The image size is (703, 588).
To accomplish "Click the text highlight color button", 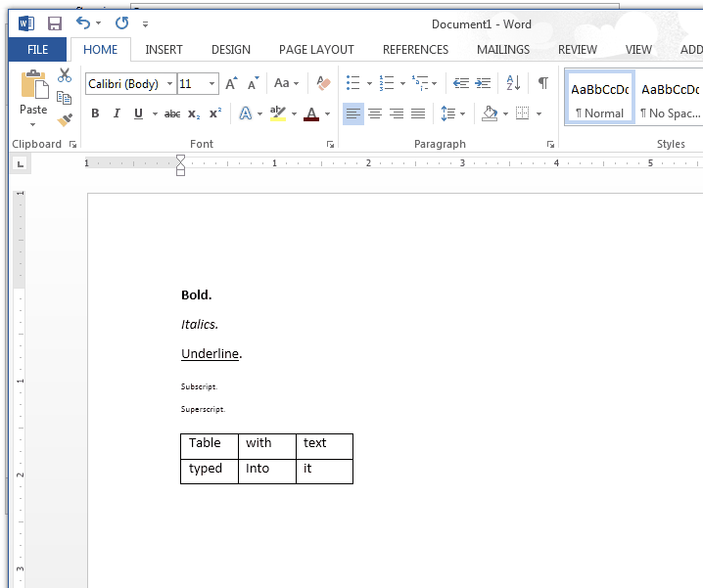I will click(x=277, y=114).
